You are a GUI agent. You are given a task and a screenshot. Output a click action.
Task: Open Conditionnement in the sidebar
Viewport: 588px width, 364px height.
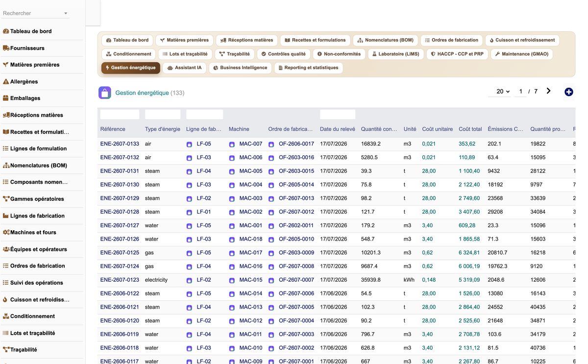pyautogui.click(x=29, y=316)
